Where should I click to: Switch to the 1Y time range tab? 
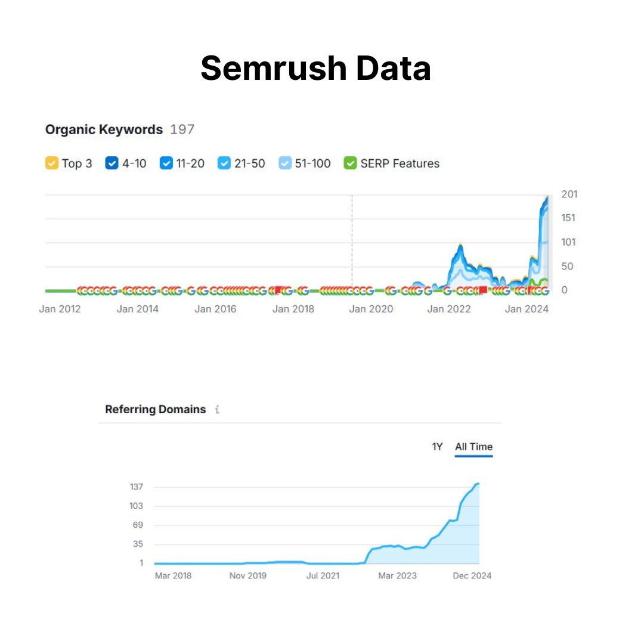point(437,447)
